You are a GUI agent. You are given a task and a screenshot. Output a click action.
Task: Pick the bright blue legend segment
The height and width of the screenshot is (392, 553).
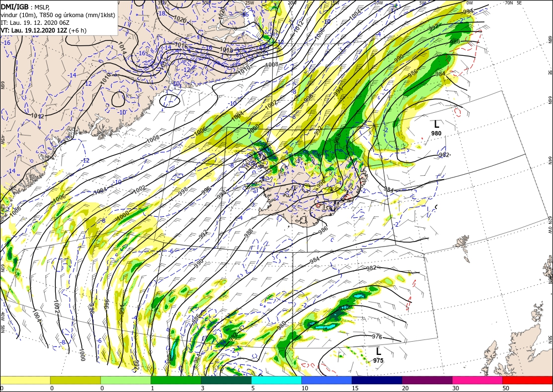327,380
